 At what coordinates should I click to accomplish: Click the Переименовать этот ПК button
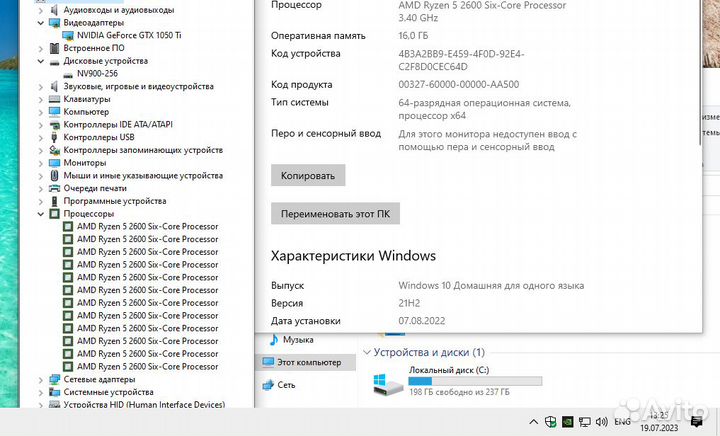[x=335, y=213]
